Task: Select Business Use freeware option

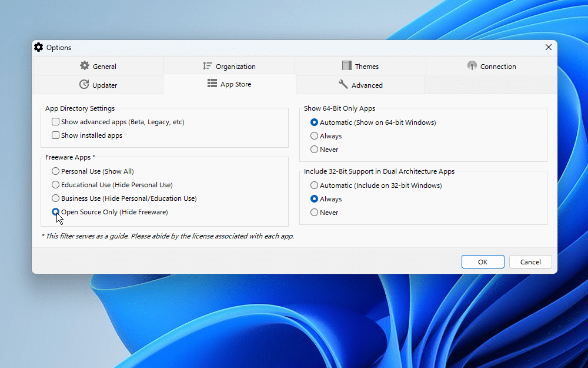Action: 55,198
